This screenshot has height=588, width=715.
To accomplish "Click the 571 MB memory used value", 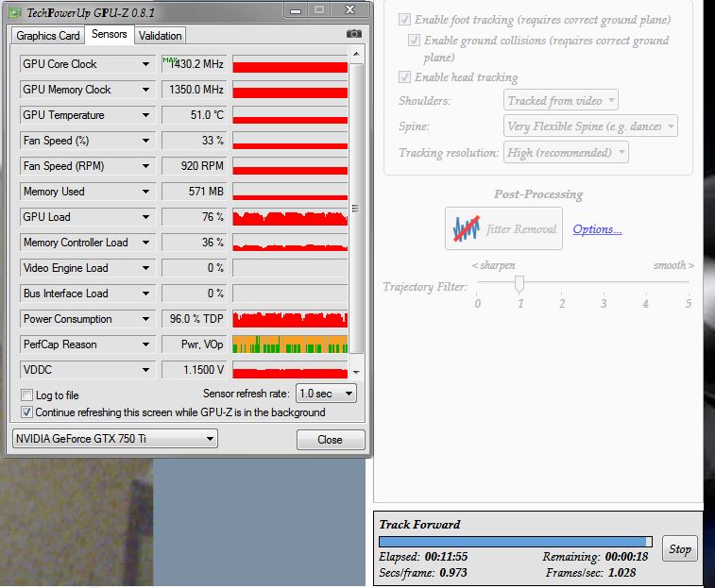I will click(x=194, y=192).
